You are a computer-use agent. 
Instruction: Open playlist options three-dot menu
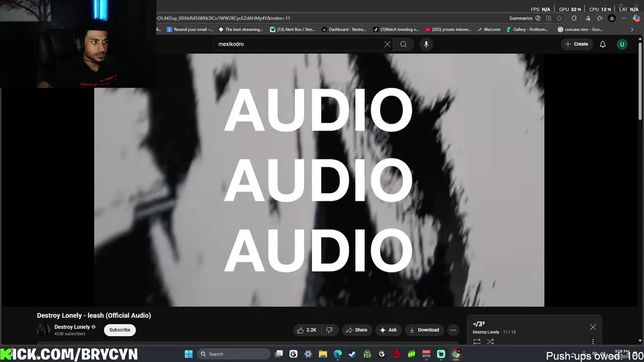click(593, 341)
